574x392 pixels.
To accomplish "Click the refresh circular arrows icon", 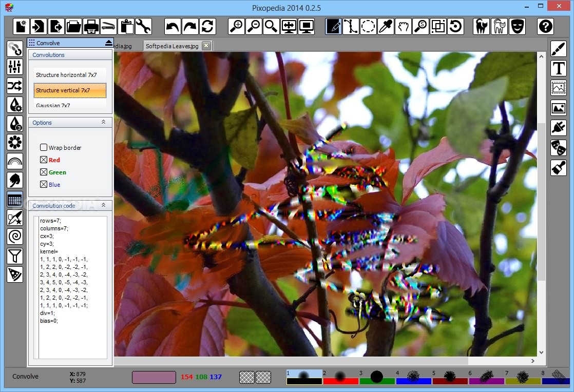I will pyautogui.click(x=207, y=26).
